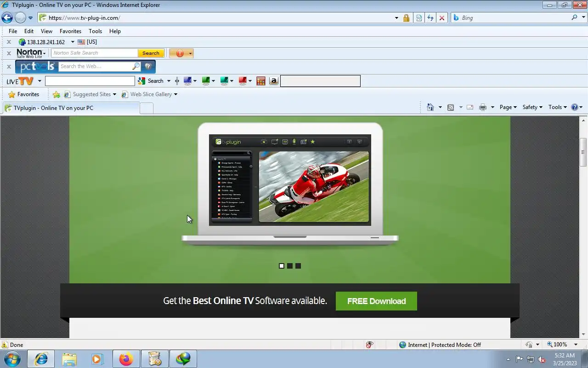Click the browser Back arrow button
This screenshot has width=588, height=368.
(x=7, y=18)
